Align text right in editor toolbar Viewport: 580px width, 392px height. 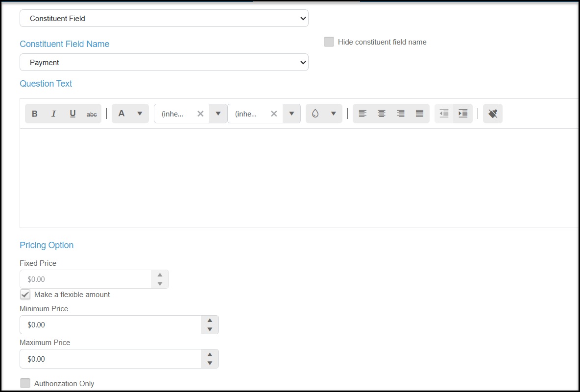(x=400, y=114)
